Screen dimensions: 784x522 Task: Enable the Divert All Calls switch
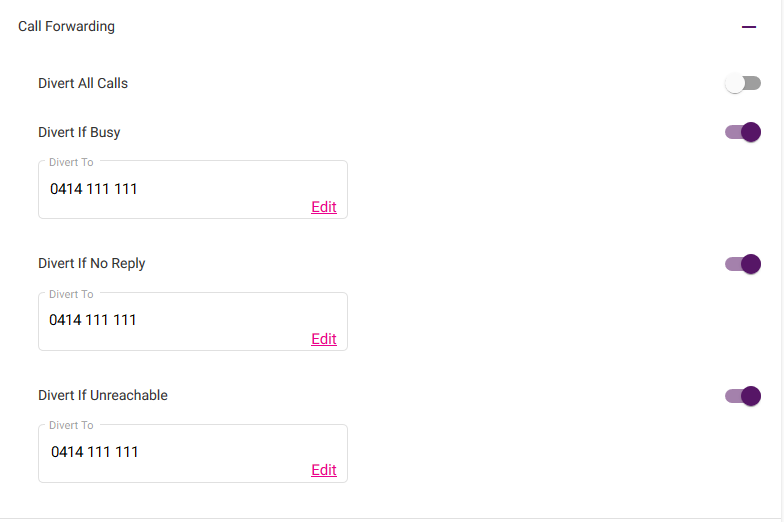pos(743,84)
